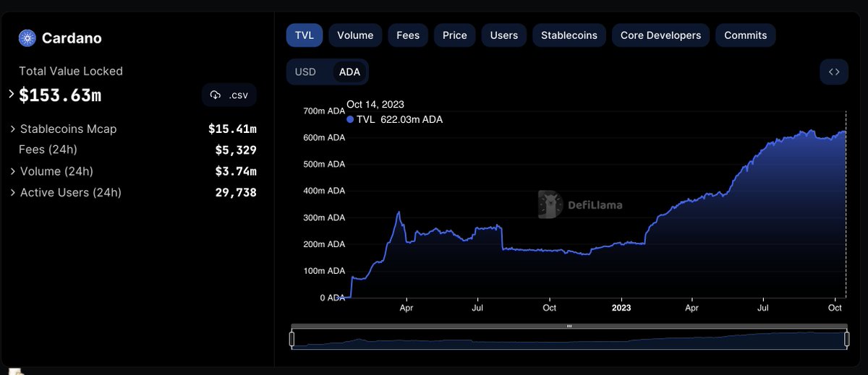The height and width of the screenshot is (375, 868).
Task: Toggle the TVL chart metric
Action: point(304,35)
